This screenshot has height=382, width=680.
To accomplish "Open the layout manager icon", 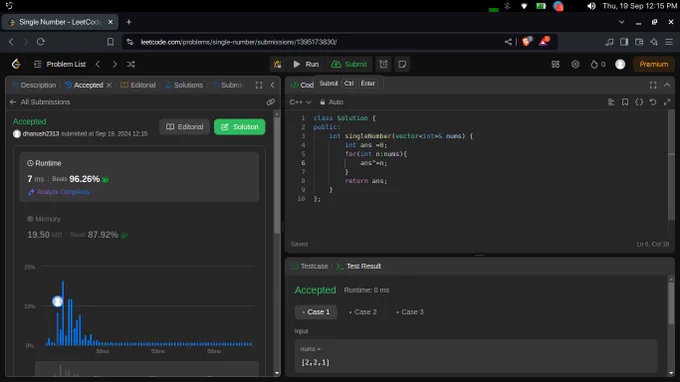I will [x=556, y=64].
